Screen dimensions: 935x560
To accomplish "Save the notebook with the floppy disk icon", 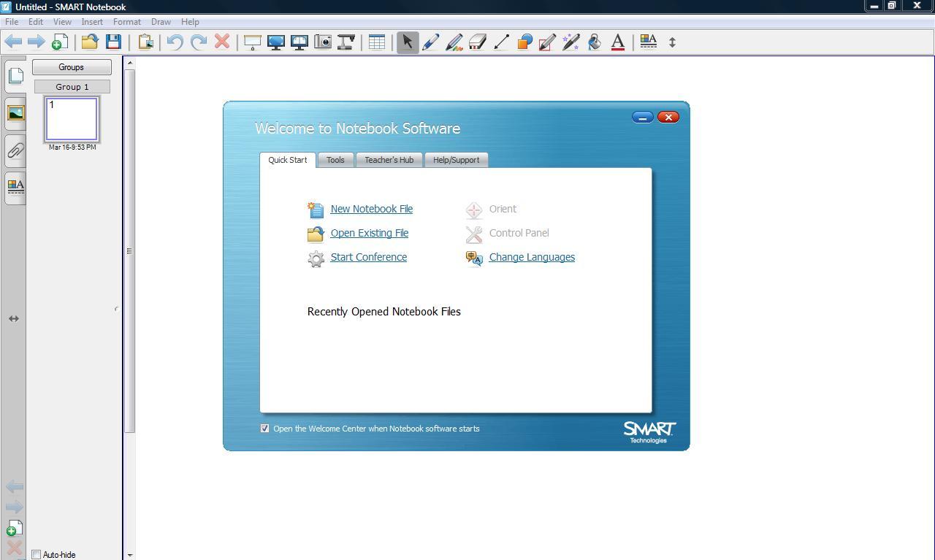I will click(113, 42).
